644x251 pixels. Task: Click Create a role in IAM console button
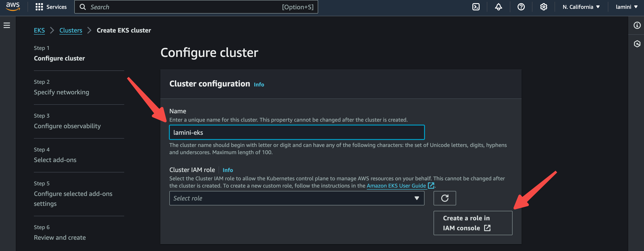pos(473,223)
